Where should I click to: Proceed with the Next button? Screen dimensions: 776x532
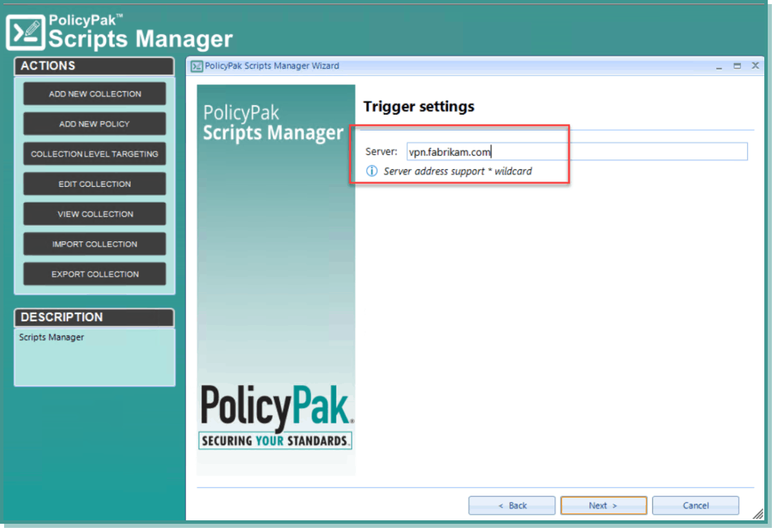click(x=603, y=506)
